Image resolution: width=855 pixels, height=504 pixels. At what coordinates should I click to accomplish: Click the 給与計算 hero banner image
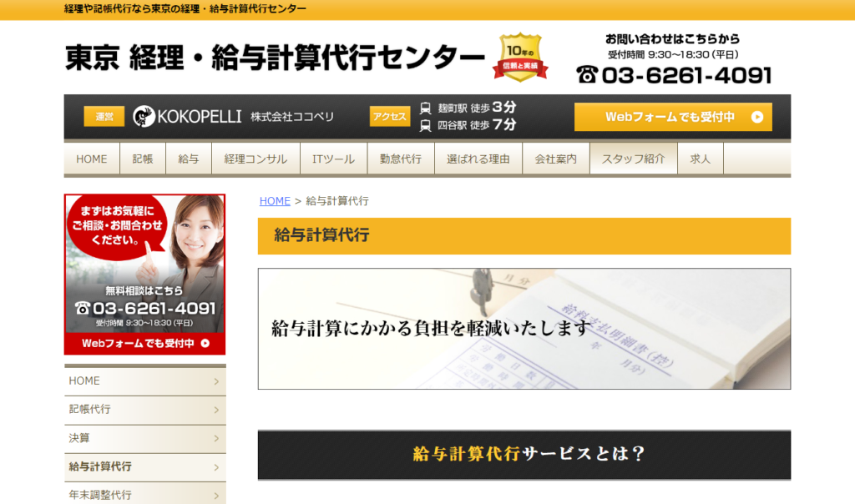524,329
